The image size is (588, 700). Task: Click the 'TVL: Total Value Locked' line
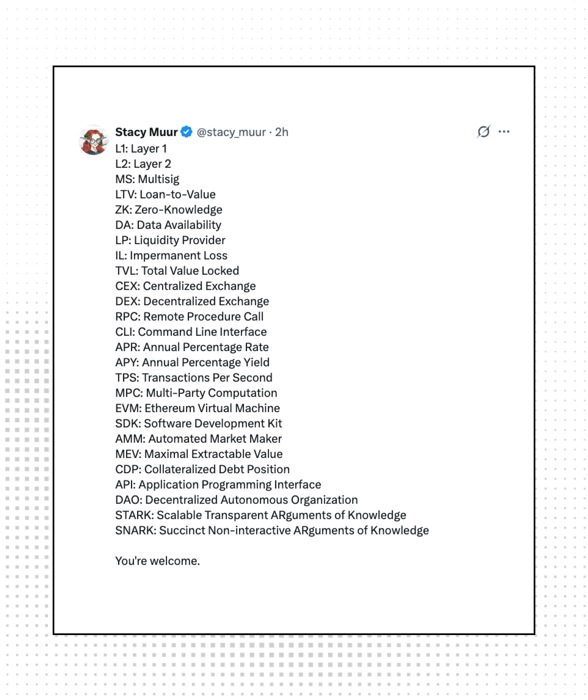[177, 271]
